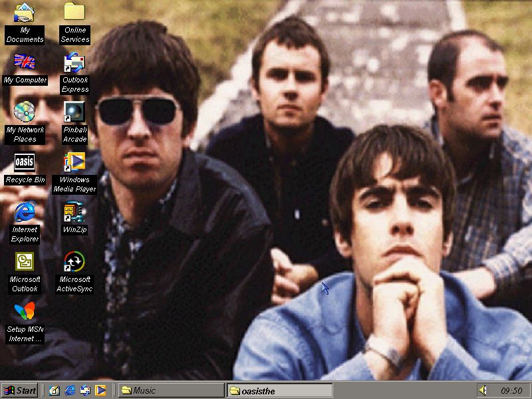Launch Internet Explorer from Quick Launch bar
The height and width of the screenshot is (399, 532).
point(70,390)
